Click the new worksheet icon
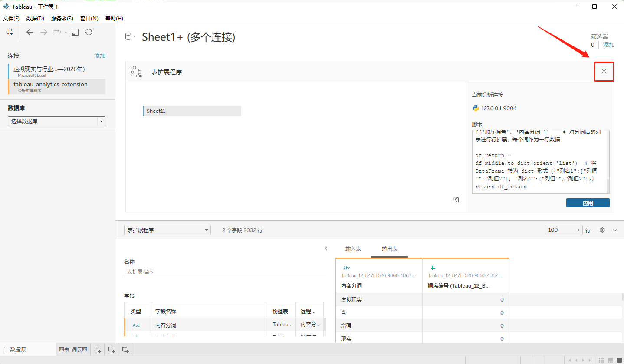 point(98,349)
